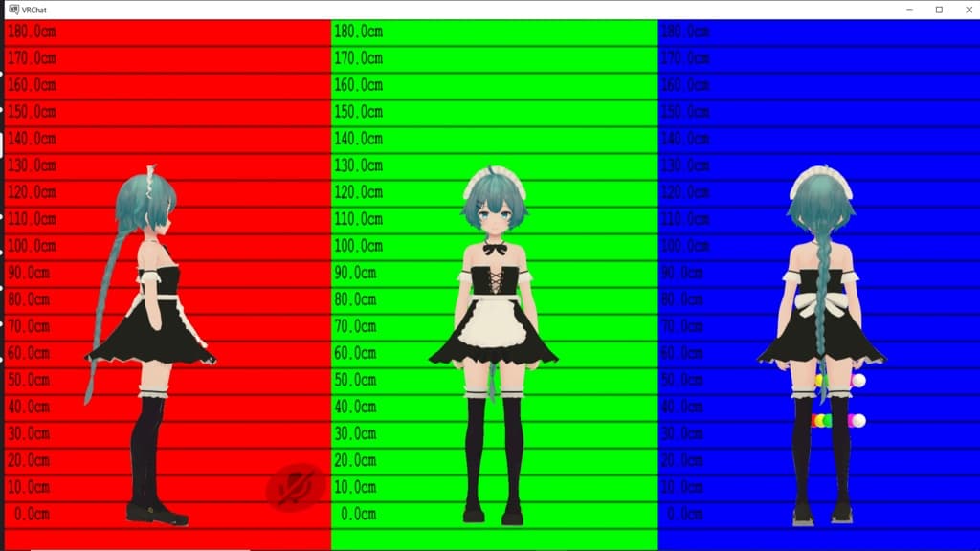Click the muted microphone indicator icon

click(x=296, y=487)
